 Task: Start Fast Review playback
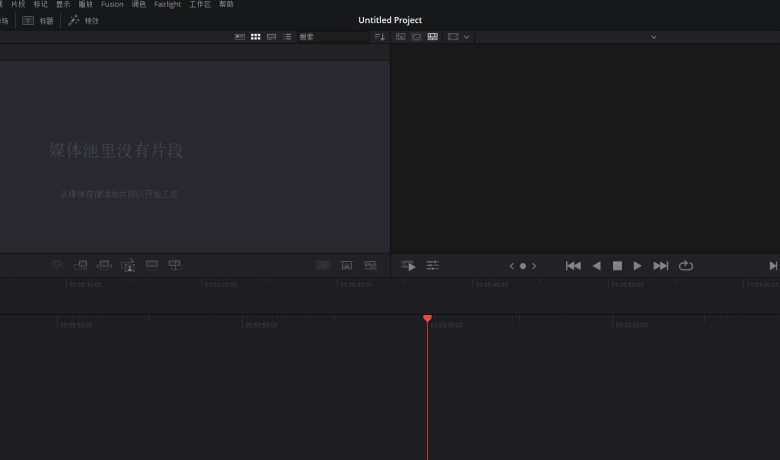click(408, 266)
